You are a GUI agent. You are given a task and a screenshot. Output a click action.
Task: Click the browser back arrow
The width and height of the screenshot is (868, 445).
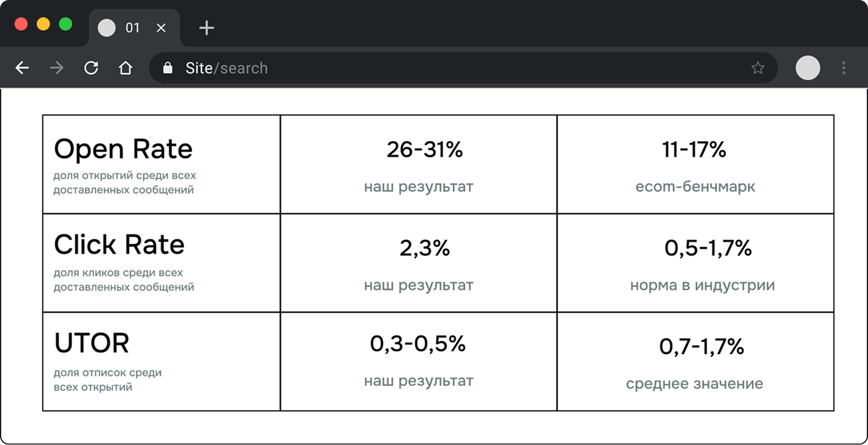point(22,68)
